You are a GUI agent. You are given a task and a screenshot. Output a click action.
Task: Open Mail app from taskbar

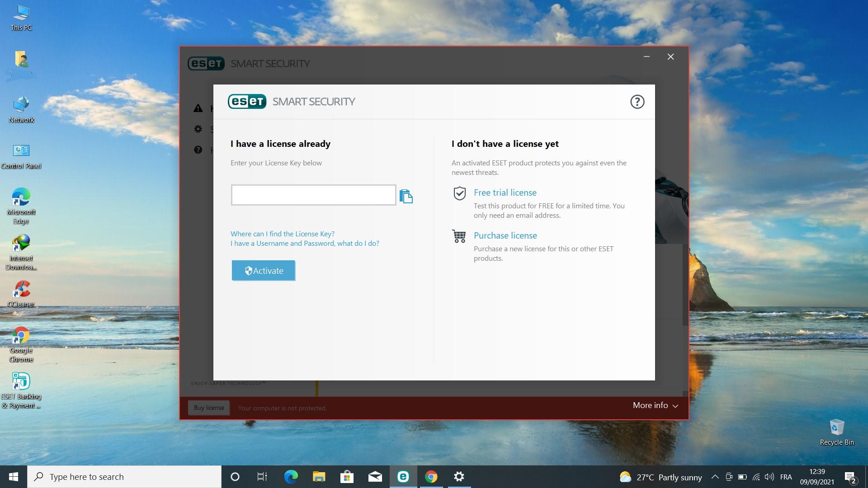pyautogui.click(x=375, y=477)
